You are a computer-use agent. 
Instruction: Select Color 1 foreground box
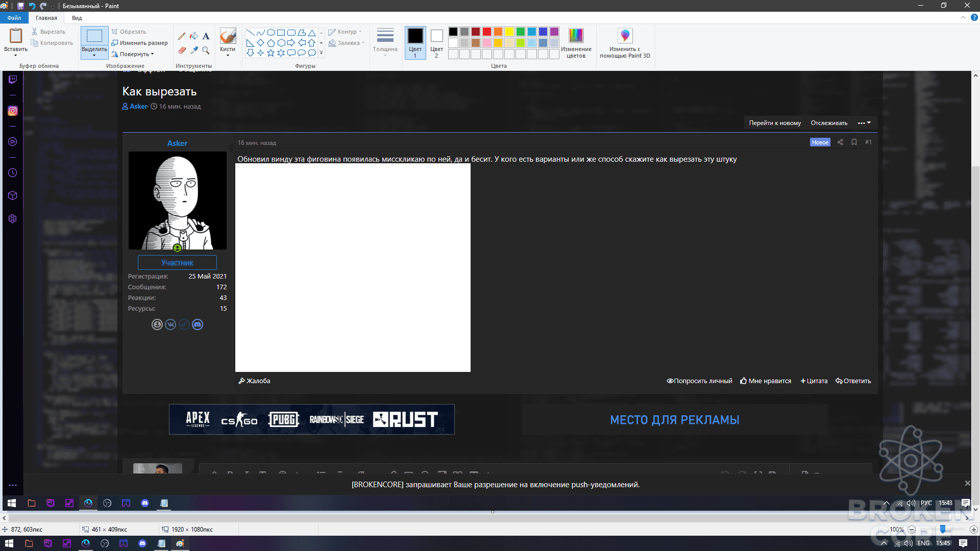[x=415, y=43]
